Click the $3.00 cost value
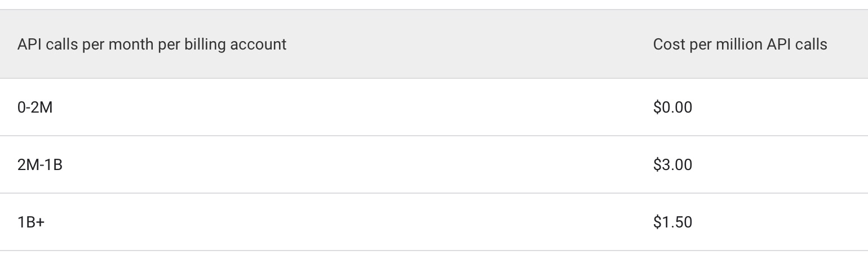The height and width of the screenshot is (268, 868). 672,164
